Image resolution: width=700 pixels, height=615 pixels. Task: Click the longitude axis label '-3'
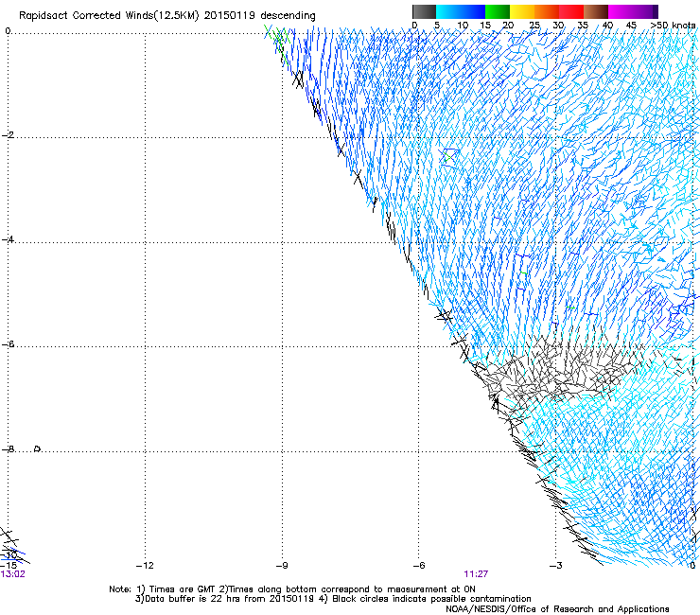(x=556, y=566)
